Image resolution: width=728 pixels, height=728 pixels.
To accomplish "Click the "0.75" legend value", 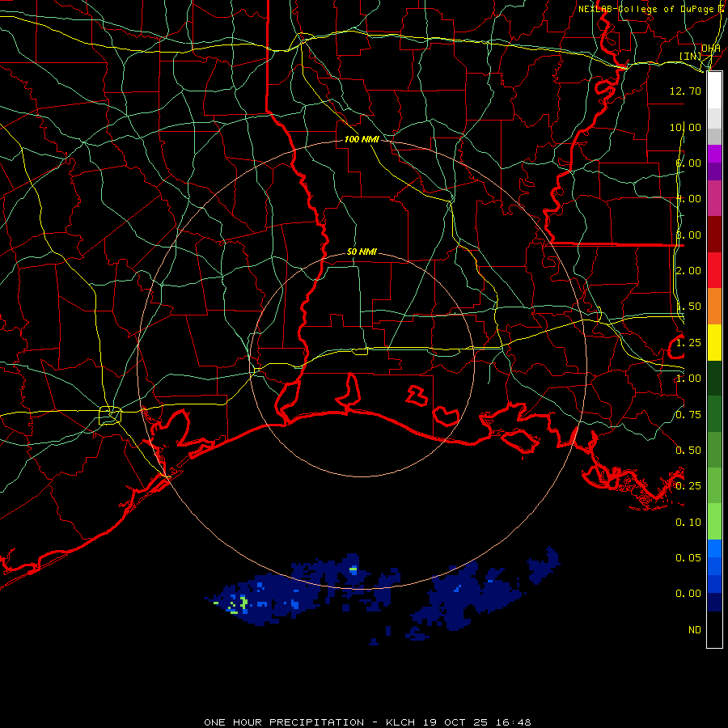I will (688, 415).
